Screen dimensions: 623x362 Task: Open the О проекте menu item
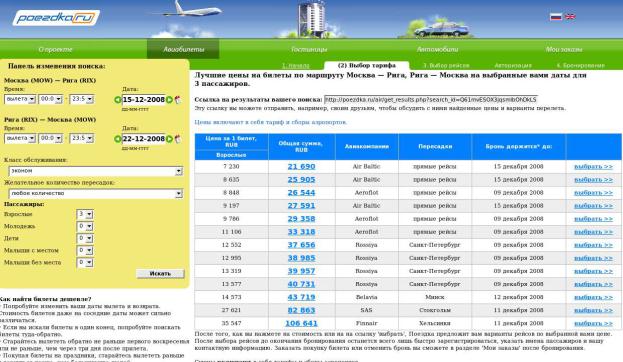(55, 49)
